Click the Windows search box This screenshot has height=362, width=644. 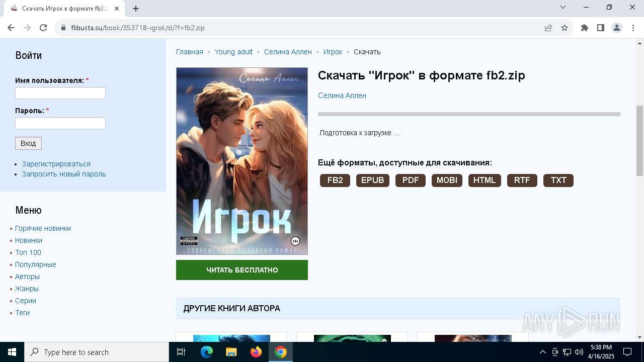click(x=97, y=352)
